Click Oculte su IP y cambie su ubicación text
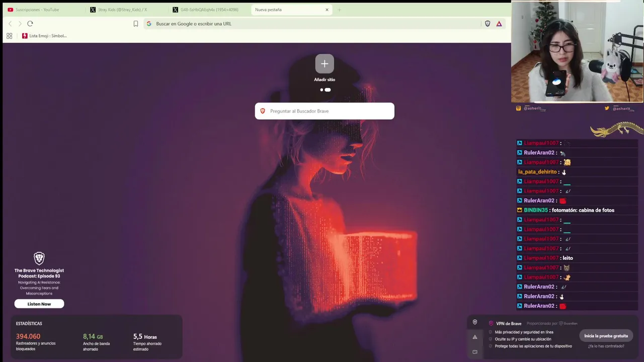This screenshot has height=362, width=644. pos(523,339)
